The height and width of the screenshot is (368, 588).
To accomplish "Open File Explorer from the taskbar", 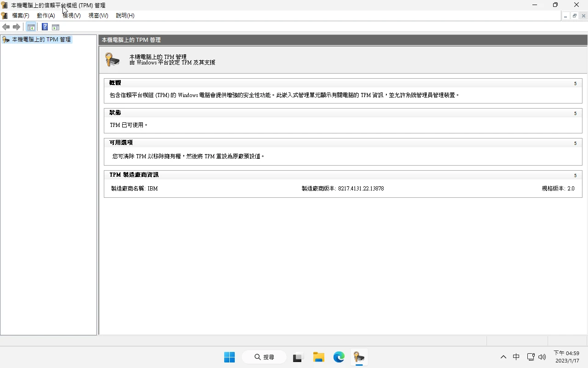I will [319, 357].
